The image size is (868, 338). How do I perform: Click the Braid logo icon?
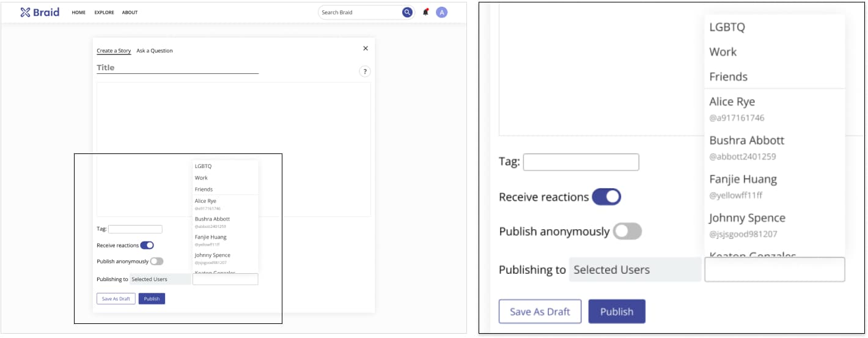tap(25, 12)
